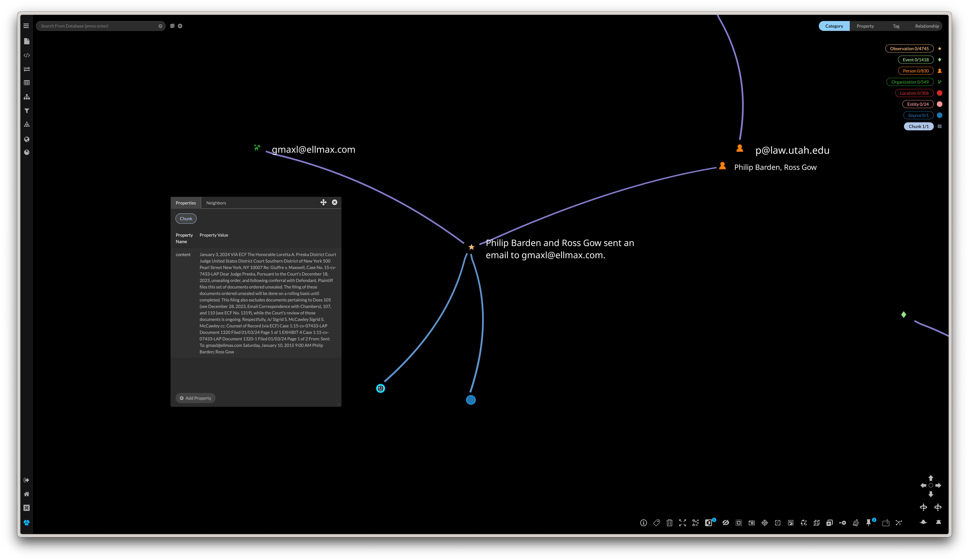Toggle the Source 0/1 category pill
This screenshot has height=560, width=969.
[918, 115]
